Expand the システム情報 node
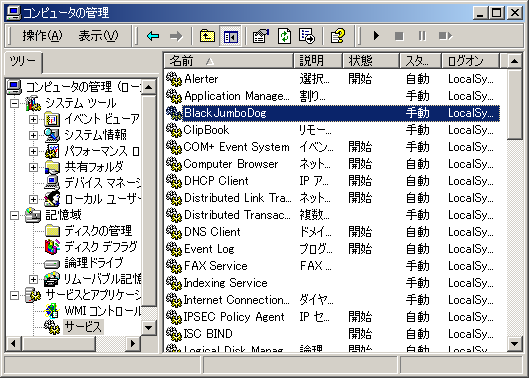Image resolution: width=529 pixels, height=378 pixels. 33,135
